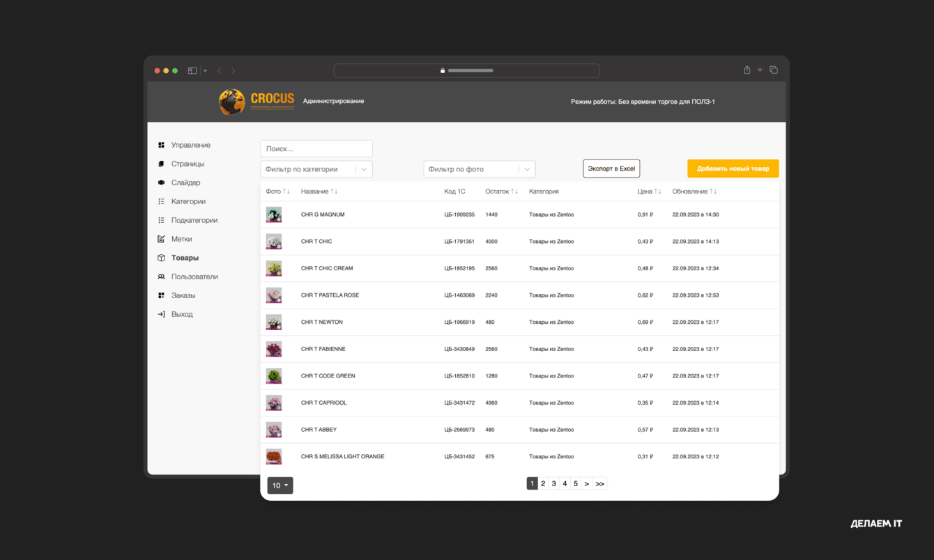
Task: Click CHR S MELISSA LIGHT ORANGE thumbnail
Action: click(x=274, y=457)
